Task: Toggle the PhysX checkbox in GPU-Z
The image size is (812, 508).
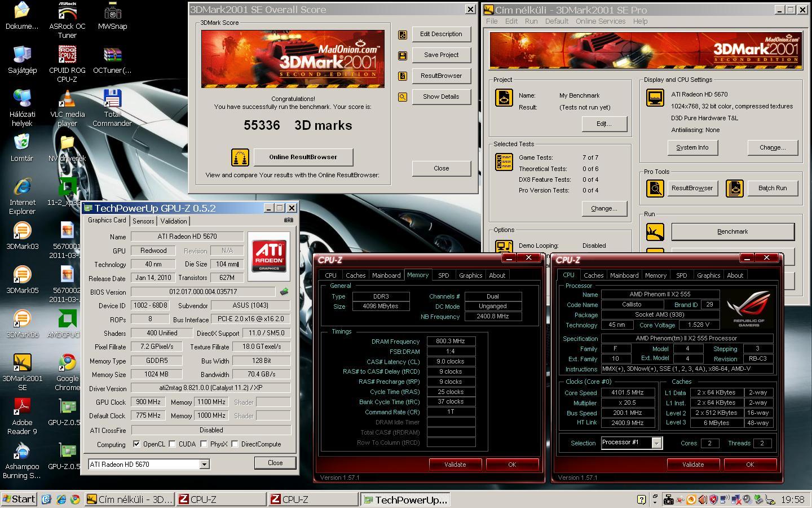Action: click(204, 444)
